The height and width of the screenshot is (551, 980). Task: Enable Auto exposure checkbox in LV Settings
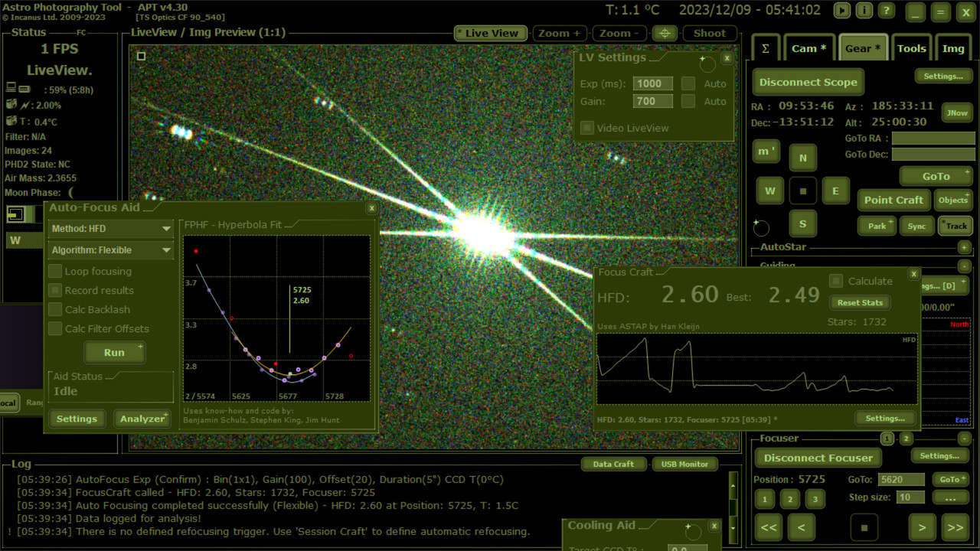[688, 83]
